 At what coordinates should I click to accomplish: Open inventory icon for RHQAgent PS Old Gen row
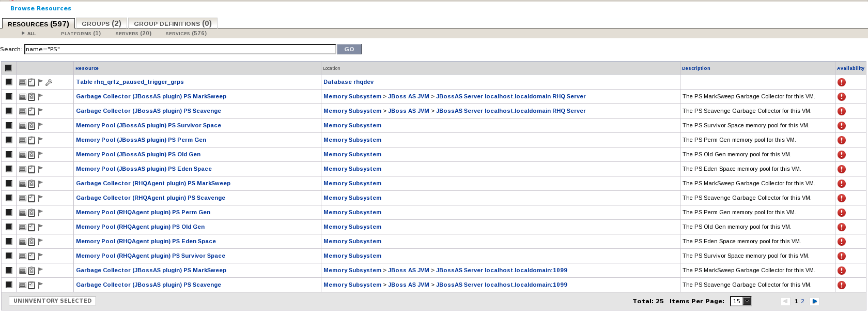[x=32, y=227]
